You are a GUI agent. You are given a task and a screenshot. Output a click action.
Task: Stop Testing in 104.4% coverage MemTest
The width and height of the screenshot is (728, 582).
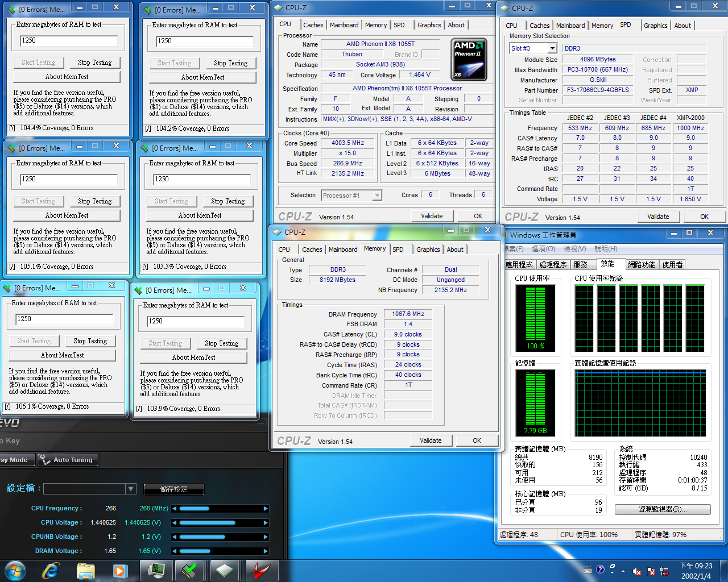(94, 63)
